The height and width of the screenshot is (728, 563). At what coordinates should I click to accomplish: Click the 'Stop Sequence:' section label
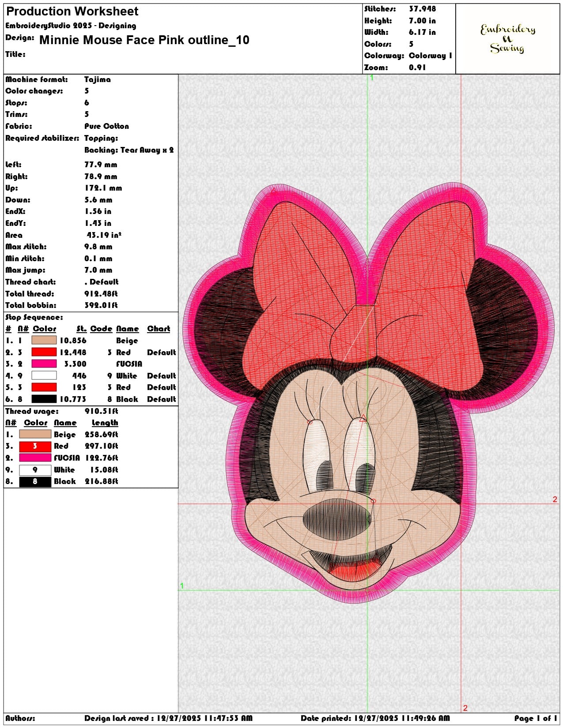34,317
